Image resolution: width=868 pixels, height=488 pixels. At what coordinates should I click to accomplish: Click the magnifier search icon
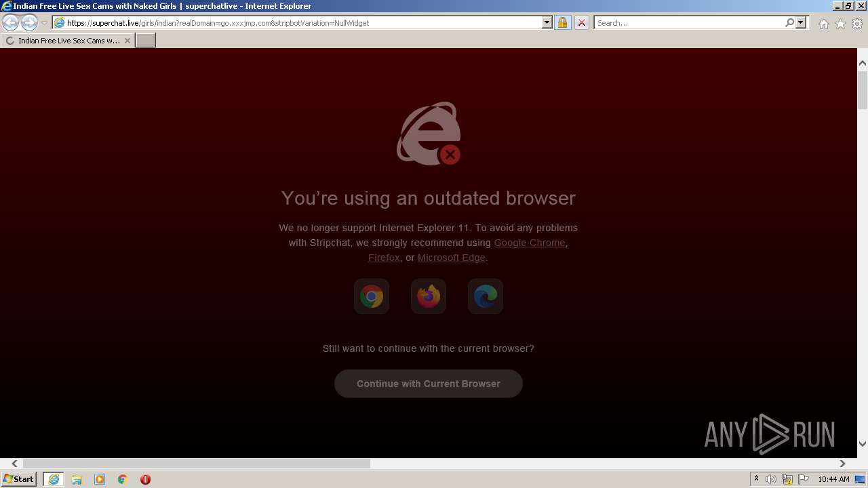pos(789,22)
